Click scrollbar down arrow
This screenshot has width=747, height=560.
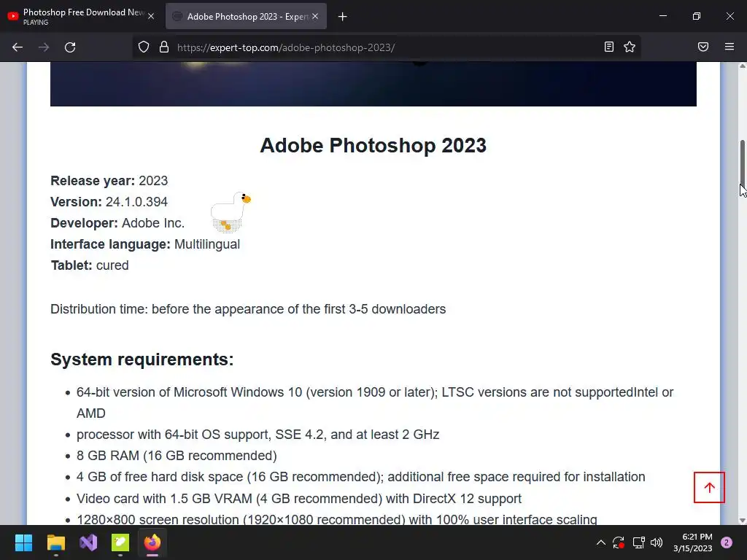pyautogui.click(x=742, y=521)
